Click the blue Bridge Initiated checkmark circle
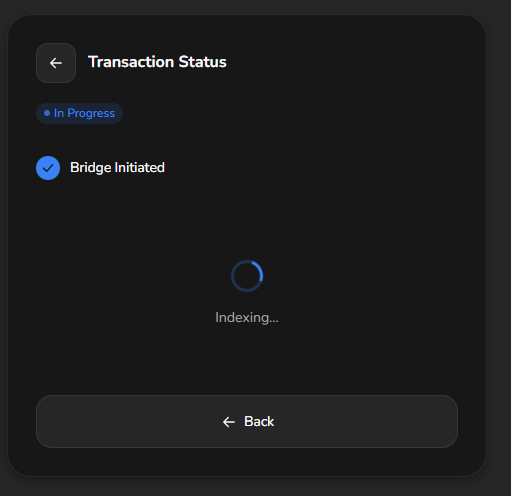The image size is (511, 496). click(48, 168)
